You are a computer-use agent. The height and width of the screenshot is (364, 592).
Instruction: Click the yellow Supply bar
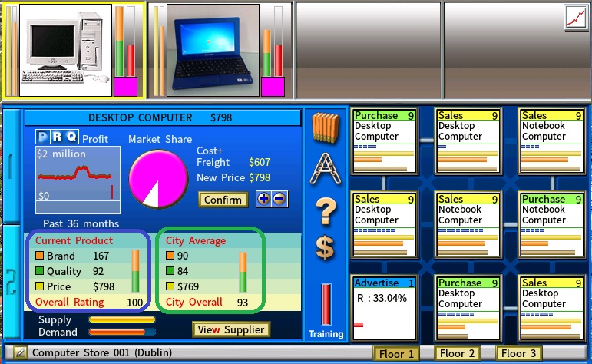[x=121, y=319]
